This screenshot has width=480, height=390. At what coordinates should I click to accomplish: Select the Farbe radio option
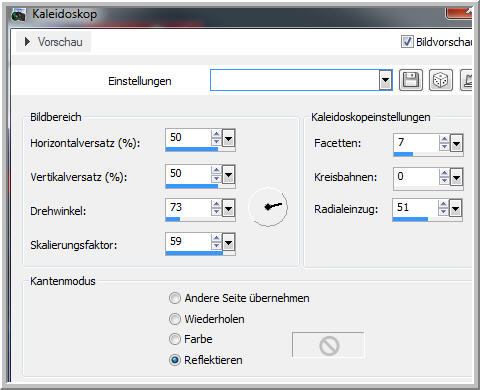(175, 339)
